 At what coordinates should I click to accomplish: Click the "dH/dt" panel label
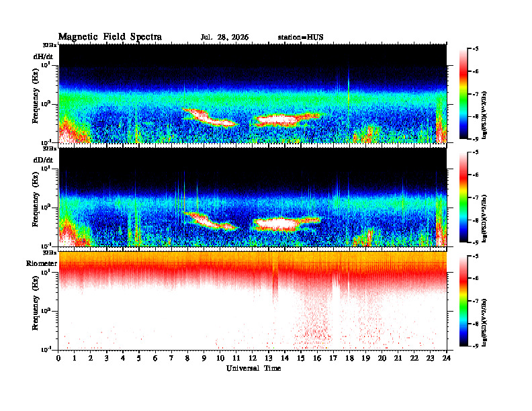[x=43, y=56]
